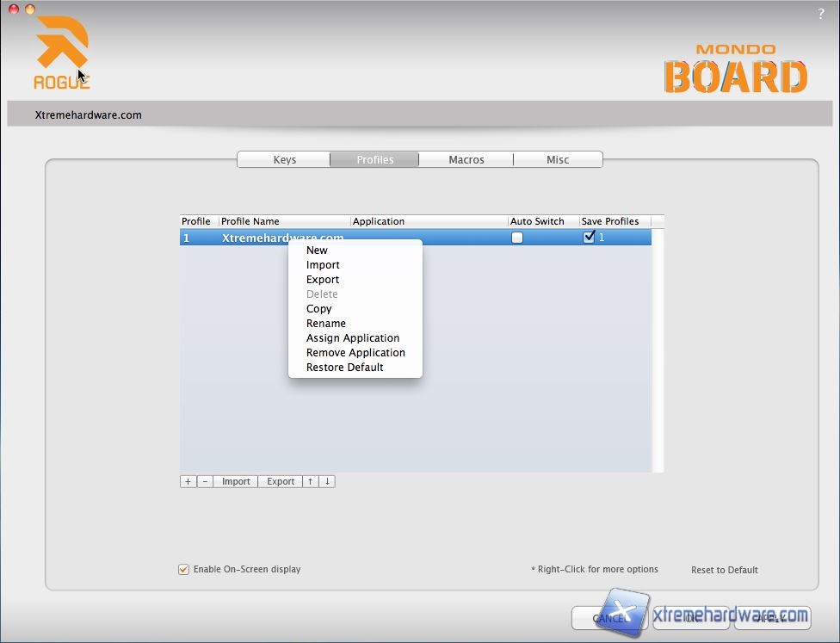This screenshot has width=840, height=643.
Task: Choose New from the context menu
Action: (x=317, y=250)
